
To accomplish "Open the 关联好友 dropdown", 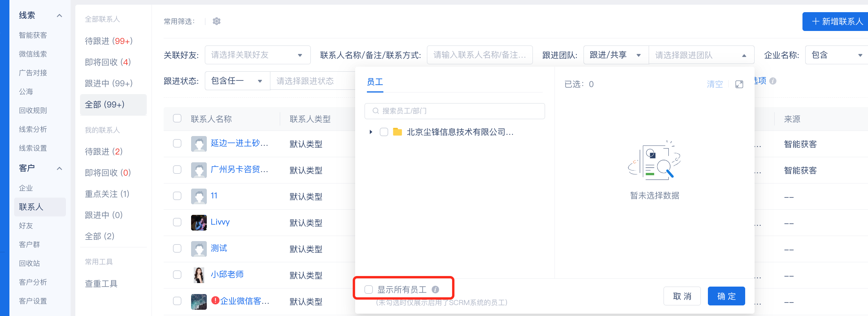I will (257, 55).
